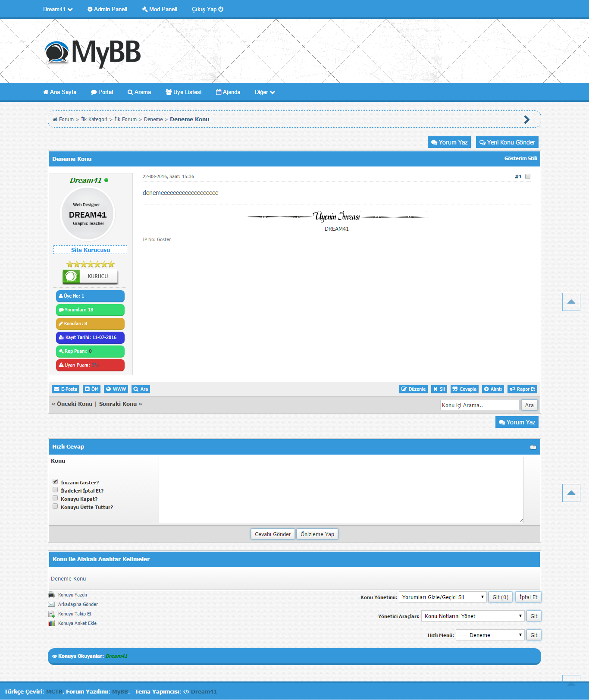
Task: Check the Konuyu Kapat option
Action: (55, 498)
